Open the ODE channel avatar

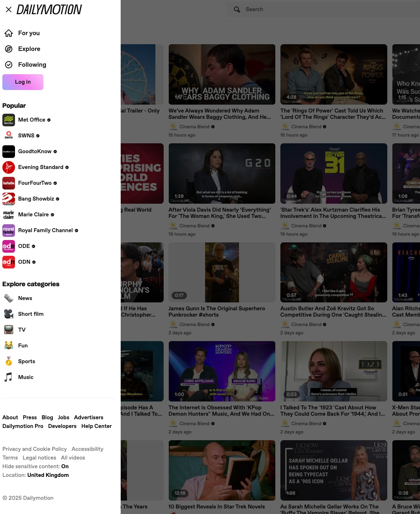(9, 246)
